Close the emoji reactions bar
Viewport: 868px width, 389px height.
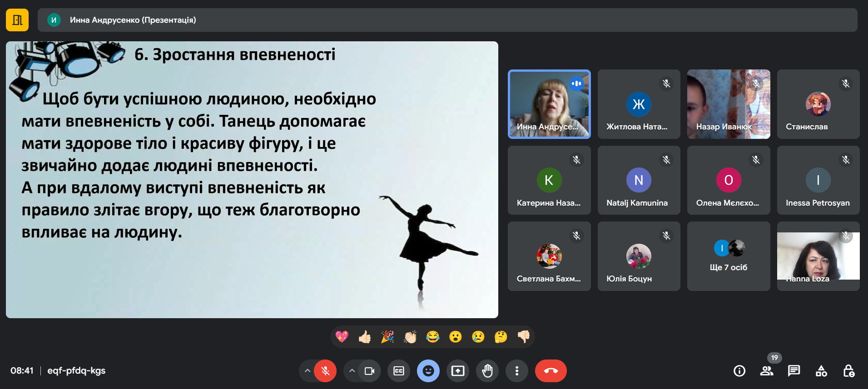(428, 371)
